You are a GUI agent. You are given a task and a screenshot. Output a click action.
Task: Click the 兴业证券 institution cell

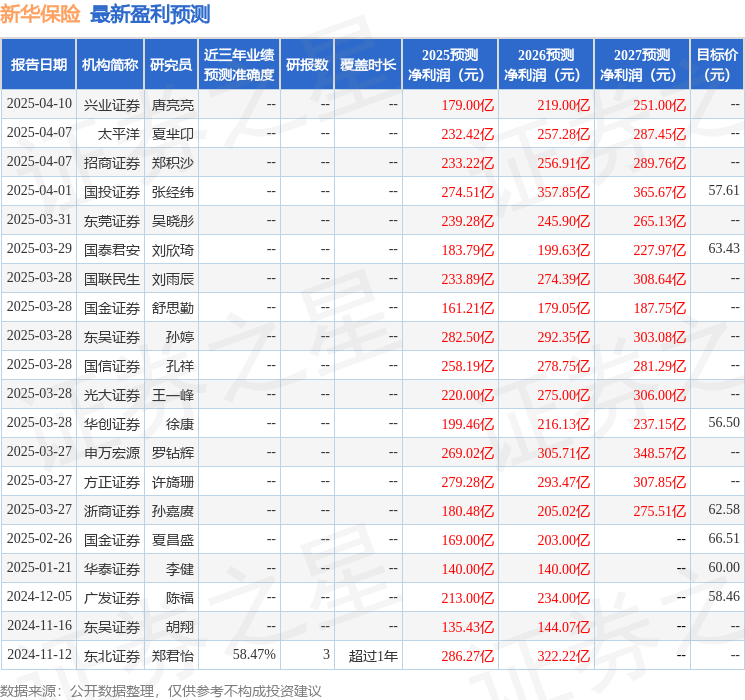coord(112,105)
